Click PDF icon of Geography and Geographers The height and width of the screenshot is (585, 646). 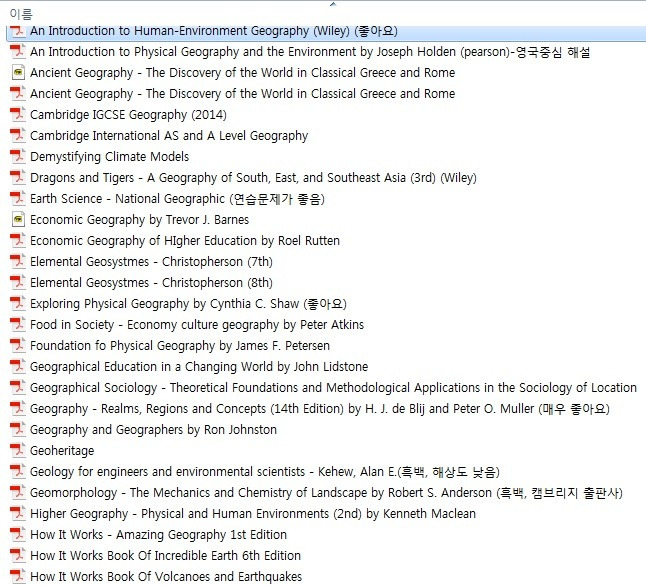[18, 430]
